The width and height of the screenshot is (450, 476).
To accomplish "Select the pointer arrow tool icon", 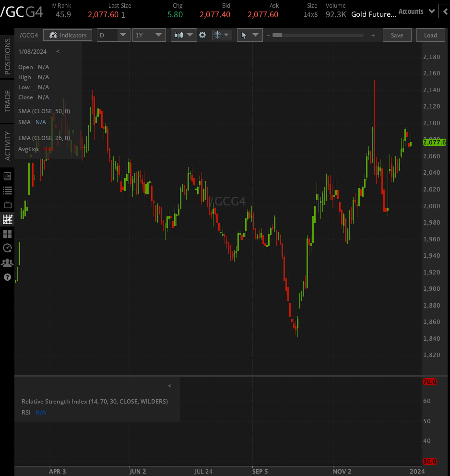I will point(244,35).
